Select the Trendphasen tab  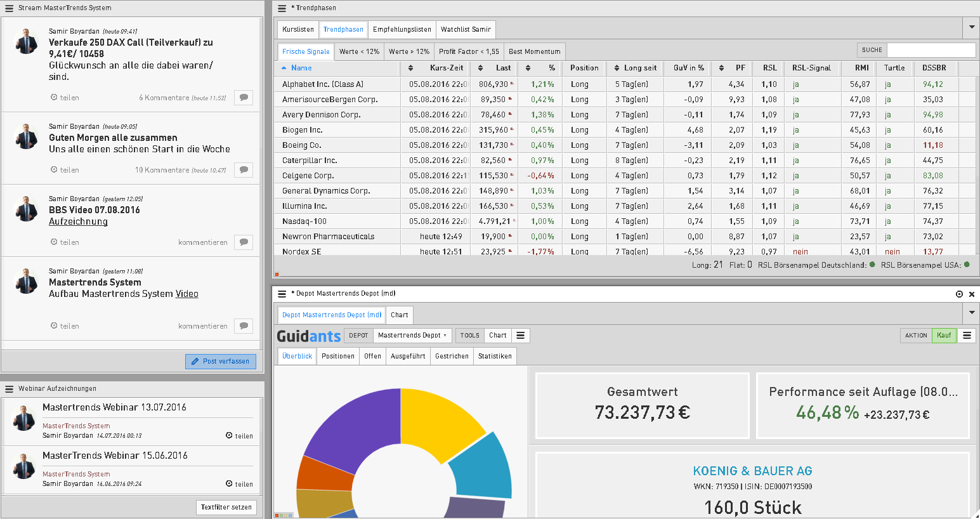coord(343,29)
